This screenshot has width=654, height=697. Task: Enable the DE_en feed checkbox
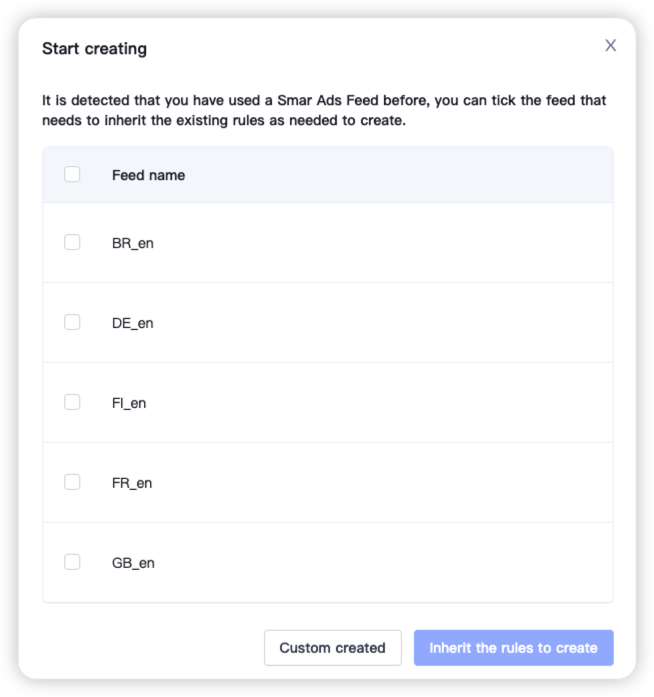point(72,322)
